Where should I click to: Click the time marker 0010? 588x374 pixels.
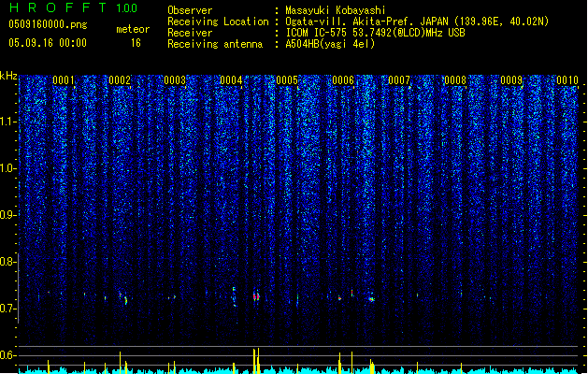coord(567,80)
